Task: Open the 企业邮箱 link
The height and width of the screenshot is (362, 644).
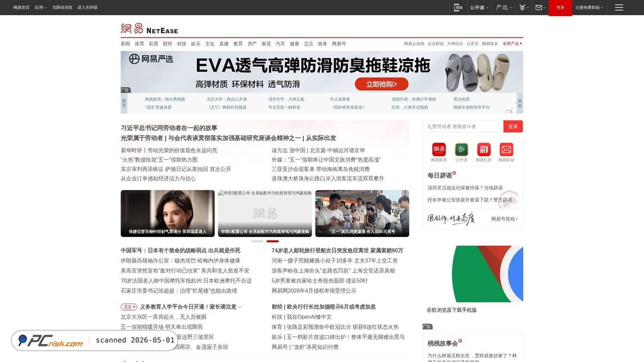Action: [x=436, y=43]
